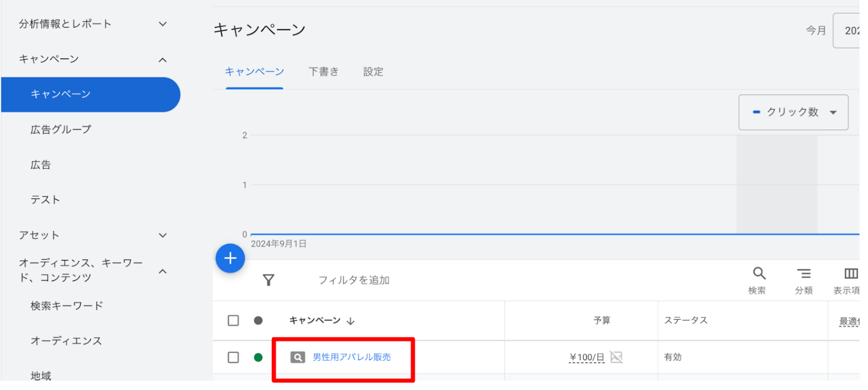
Task: Click the gray status header dot
Action: [258, 321]
